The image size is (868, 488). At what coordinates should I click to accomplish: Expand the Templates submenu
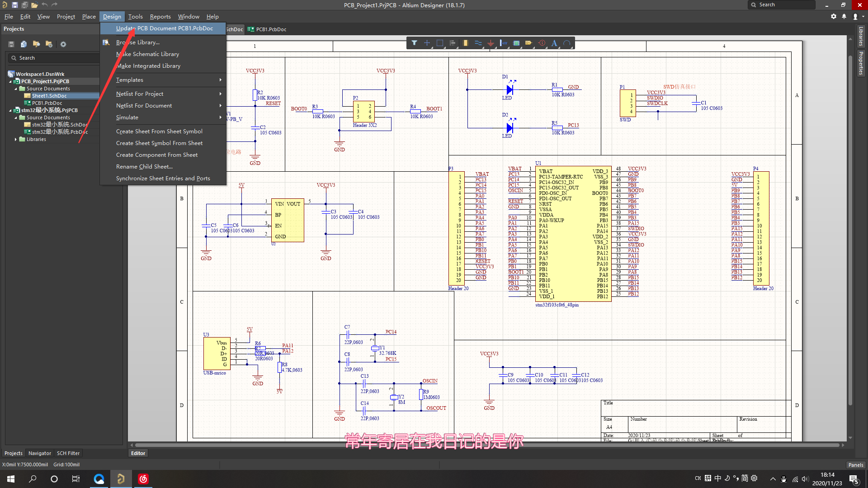(163, 80)
